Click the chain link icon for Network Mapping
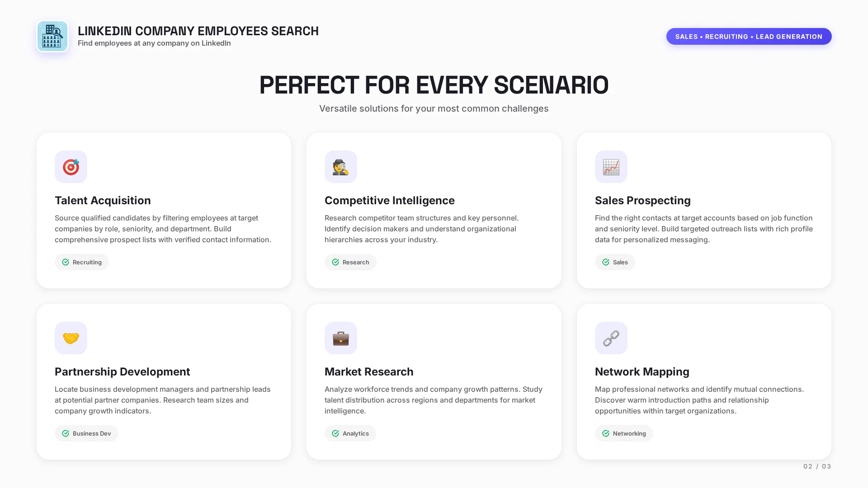Screen dimensions: 868x488 (611, 338)
